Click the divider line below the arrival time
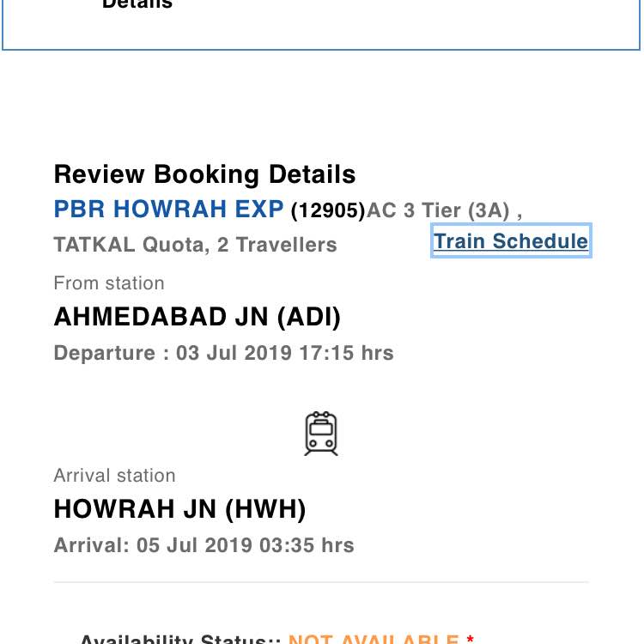This screenshot has width=644, height=644. click(321, 582)
